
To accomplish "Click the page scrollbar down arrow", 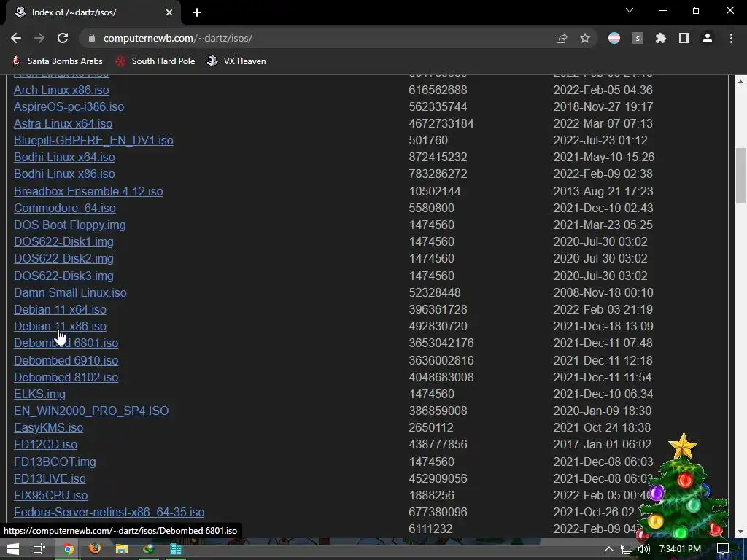I will tap(740, 532).
